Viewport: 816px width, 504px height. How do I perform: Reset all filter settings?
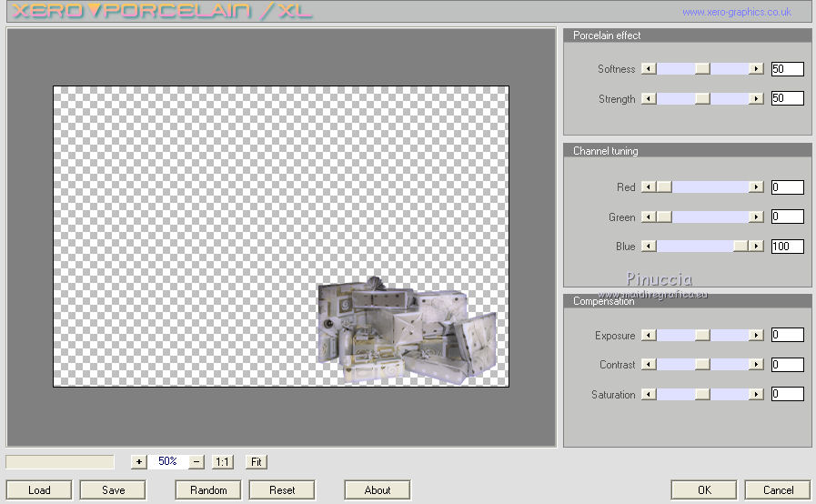282,490
